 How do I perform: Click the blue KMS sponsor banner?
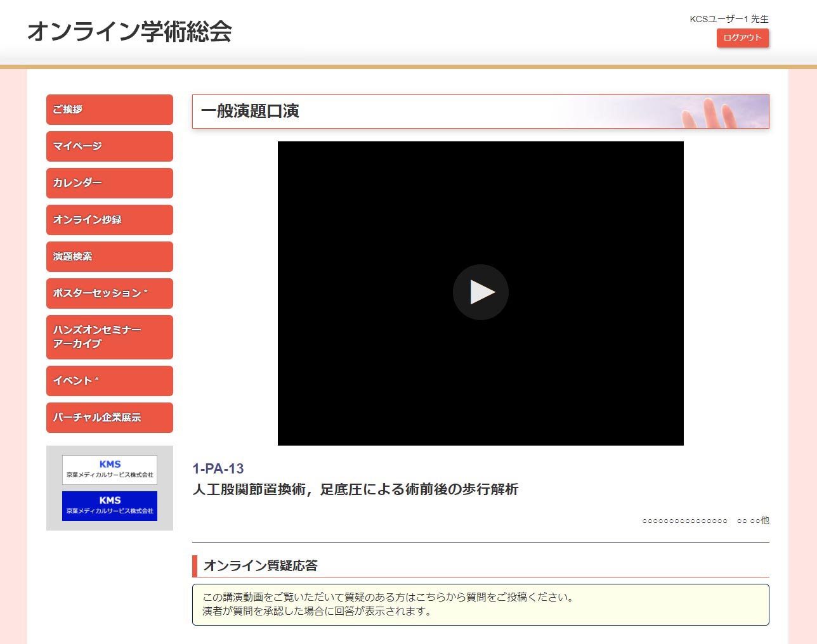point(110,506)
